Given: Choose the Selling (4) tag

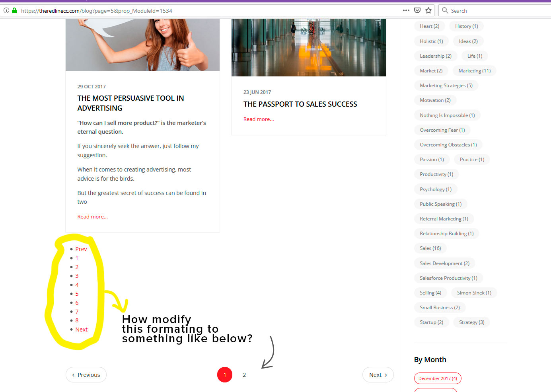Looking at the screenshot, I should pyautogui.click(x=430, y=293).
